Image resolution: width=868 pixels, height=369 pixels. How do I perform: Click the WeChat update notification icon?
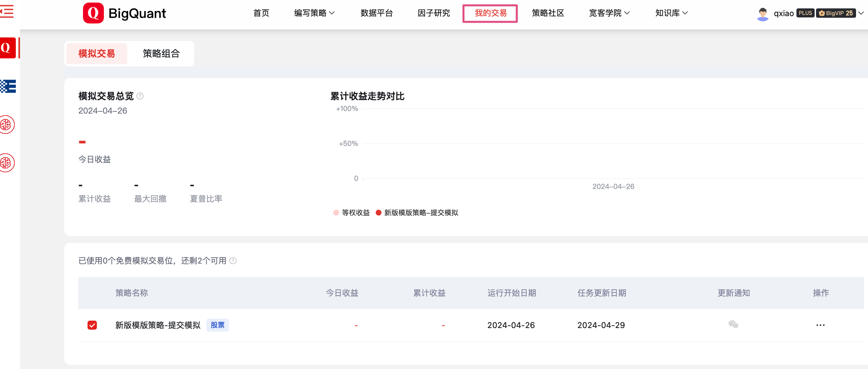click(x=733, y=324)
